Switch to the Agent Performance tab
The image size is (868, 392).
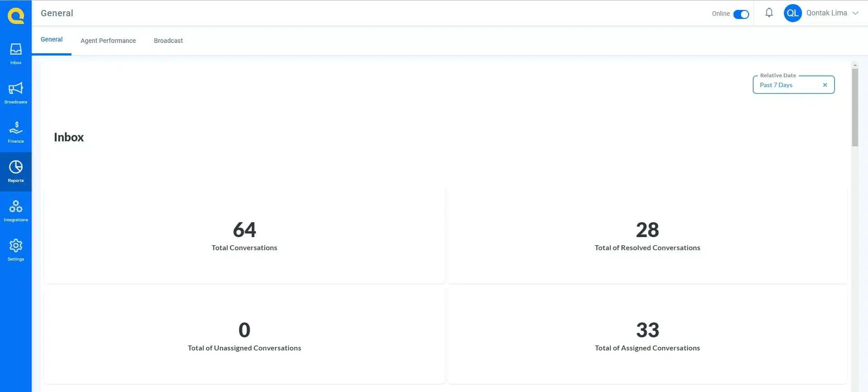[108, 41]
